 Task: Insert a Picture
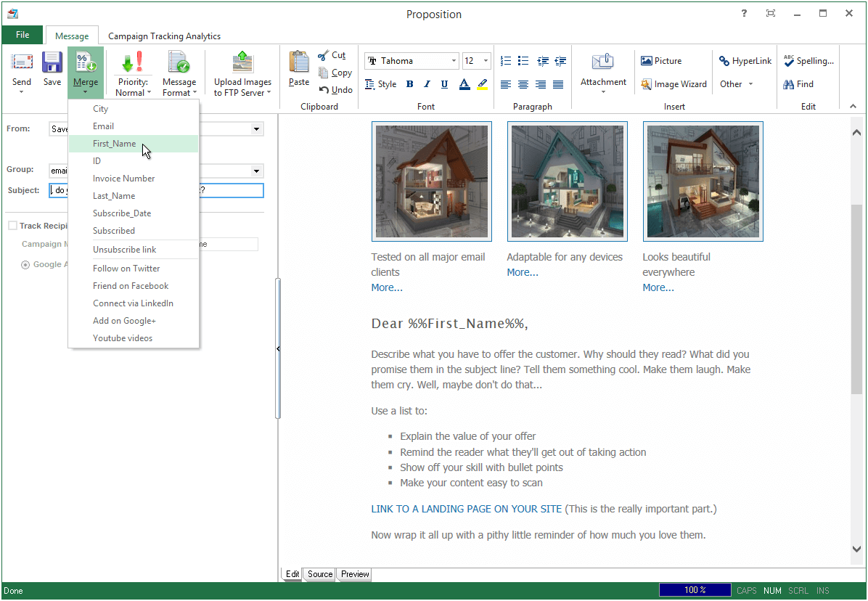click(x=661, y=61)
